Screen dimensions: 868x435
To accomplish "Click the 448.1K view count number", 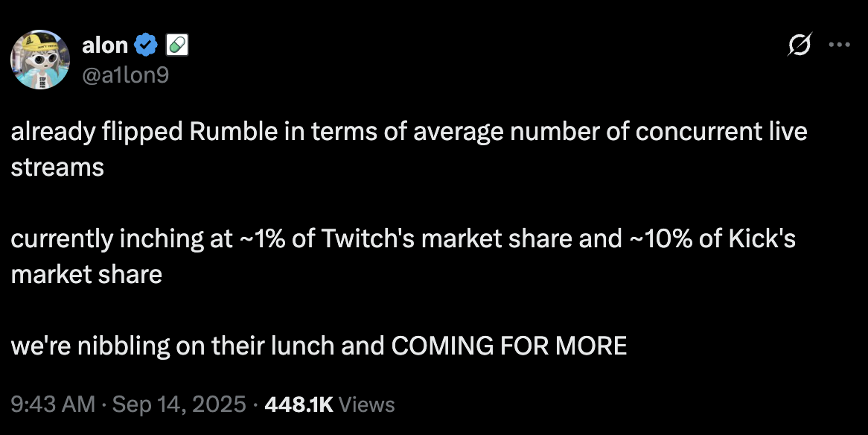I will [x=299, y=404].
